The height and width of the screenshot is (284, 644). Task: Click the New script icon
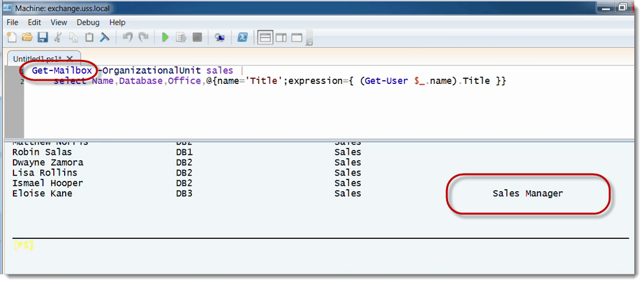click(12, 37)
